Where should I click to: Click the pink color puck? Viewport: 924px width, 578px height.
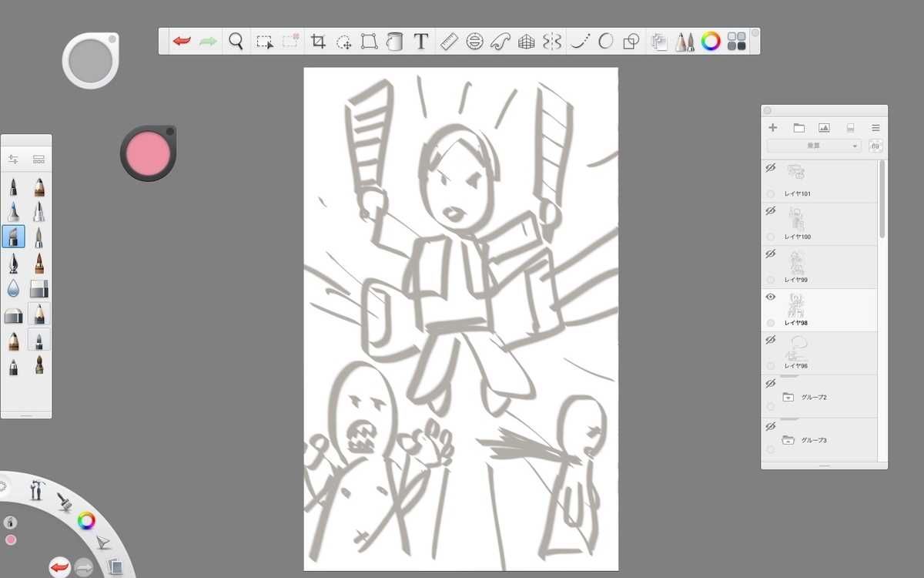(x=146, y=152)
